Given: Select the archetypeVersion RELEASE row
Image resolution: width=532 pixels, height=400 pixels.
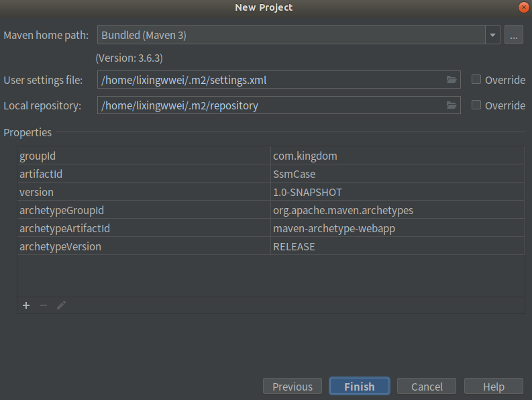Looking at the screenshot, I should tap(271, 246).
